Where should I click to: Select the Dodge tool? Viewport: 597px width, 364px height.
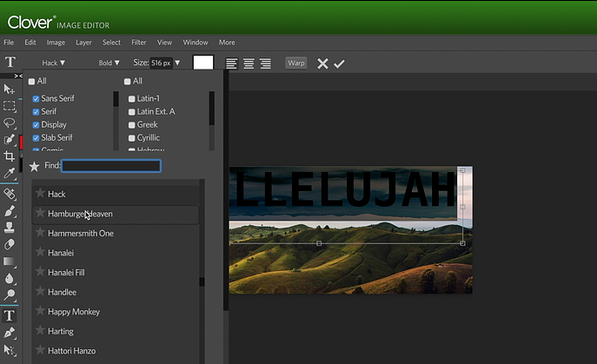click(x=10, y=295)
